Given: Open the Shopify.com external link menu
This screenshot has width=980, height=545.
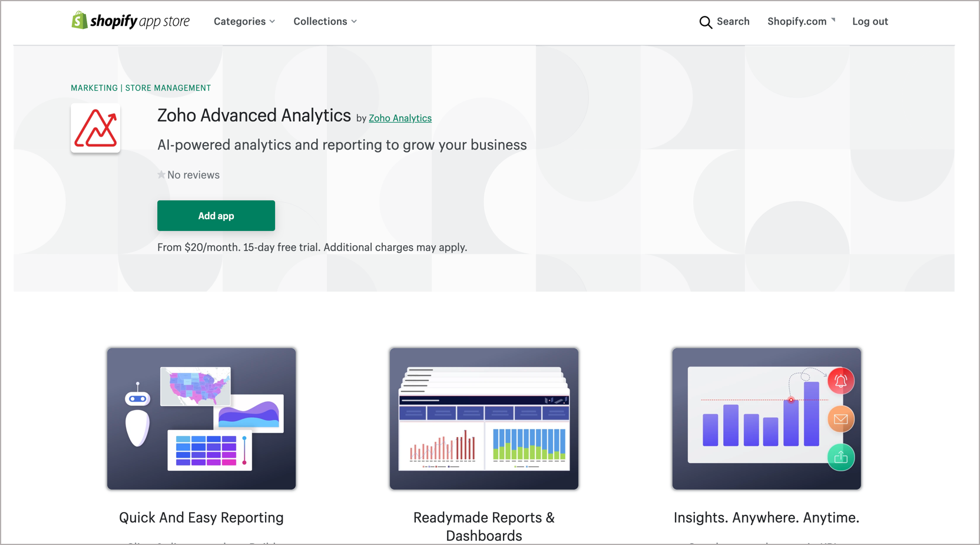Looking at the screenshot, I should click(x=801, y=22).
